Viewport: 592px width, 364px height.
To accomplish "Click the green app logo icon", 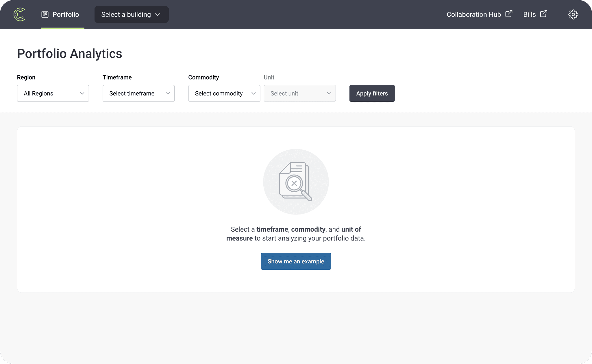I will coord(20,14).
